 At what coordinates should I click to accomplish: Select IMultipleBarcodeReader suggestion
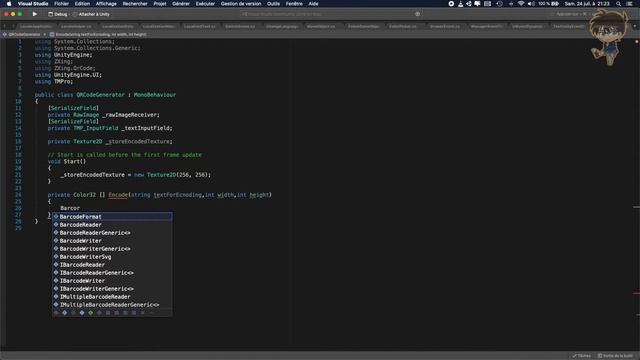pos(112,297)
